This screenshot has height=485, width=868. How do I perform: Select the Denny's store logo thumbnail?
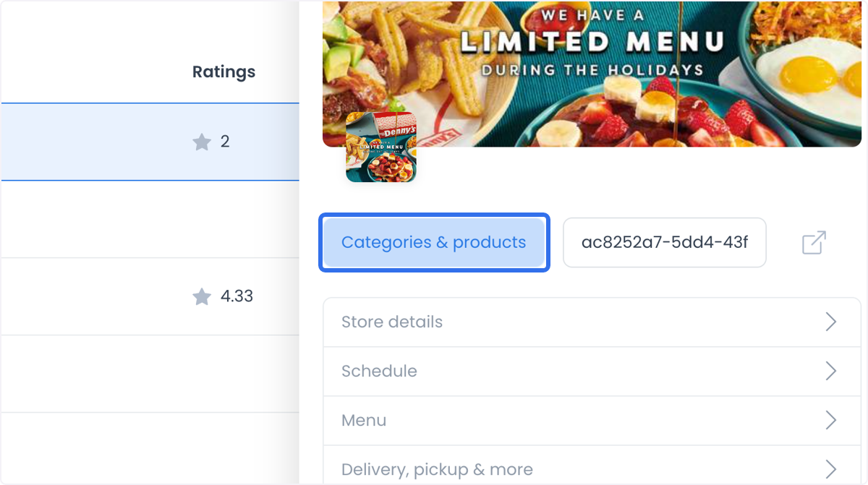(381, 147)
